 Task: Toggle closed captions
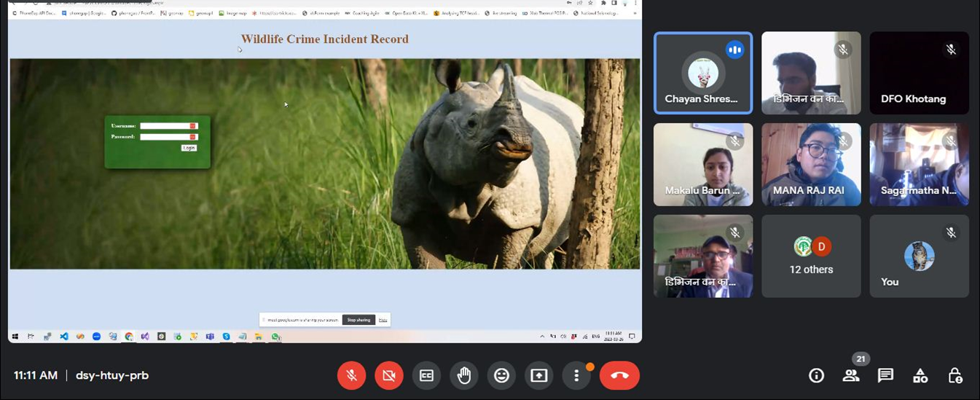426,375
